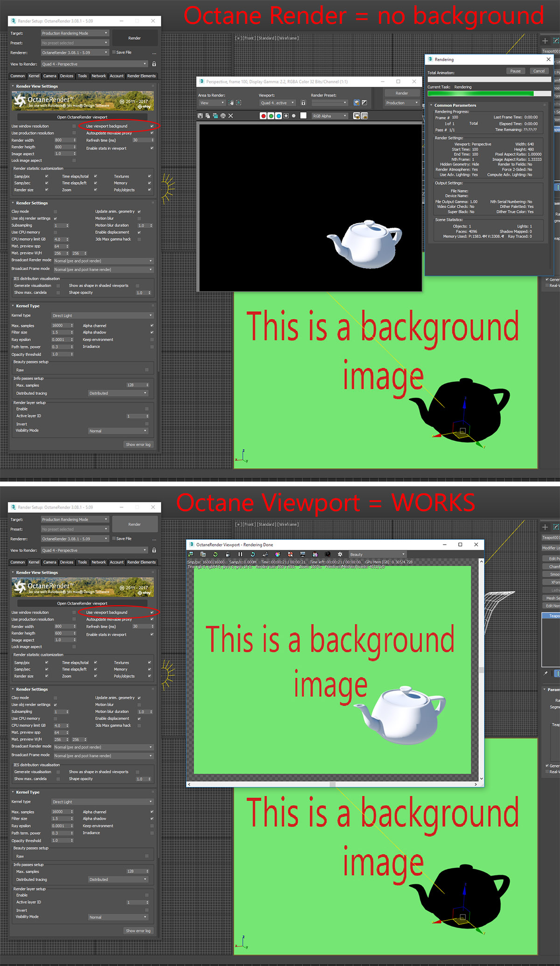This screenshot has height=966, width=560.
Task: Toggle Alpha channel checkbox in upper Render Setup
Action: [x=152, y=326]
